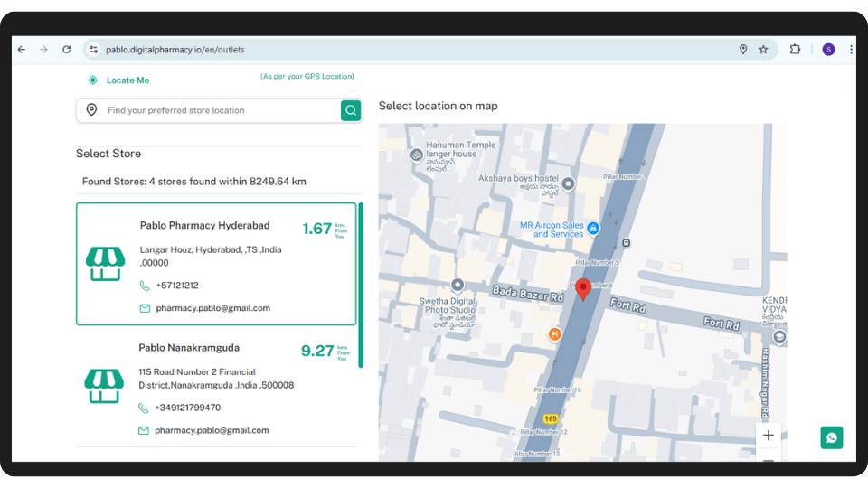Click Swetha Digital Photo Studio marker
The width and height of the screenshot is (868, 488).
[x=458, y=285]
